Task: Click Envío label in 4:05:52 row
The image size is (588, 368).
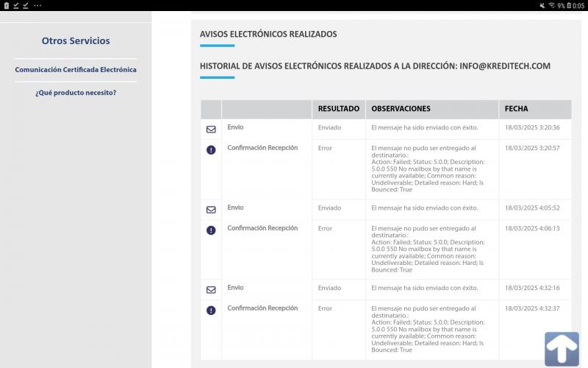Action: pyautogui.click(x=235, y=208)
